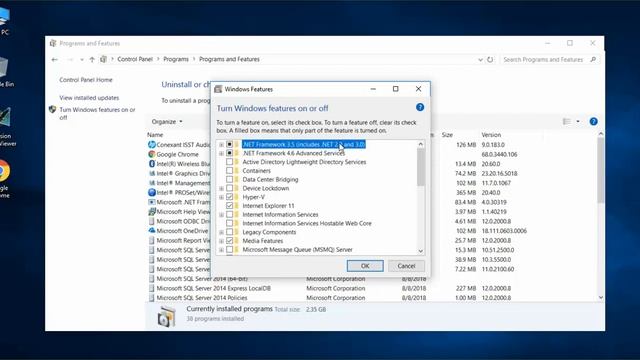Click the view options icon in toolbar
640x360 pixels.
(567, 122)
